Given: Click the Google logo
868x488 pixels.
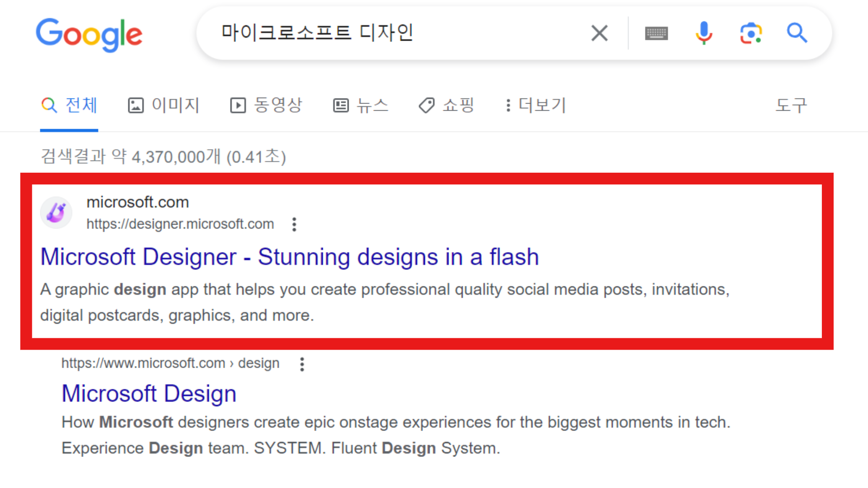Looking at the screenshot, I should click(89, 34).
